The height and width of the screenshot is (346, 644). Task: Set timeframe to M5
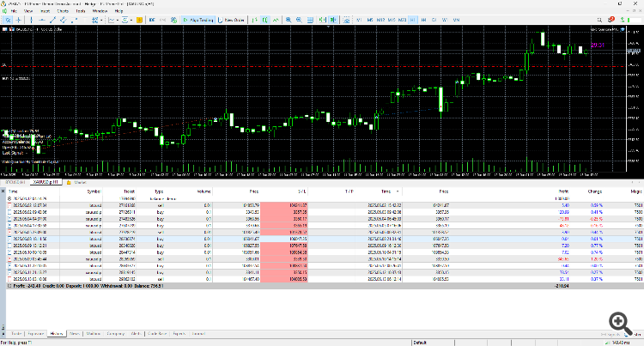[370, 20]
